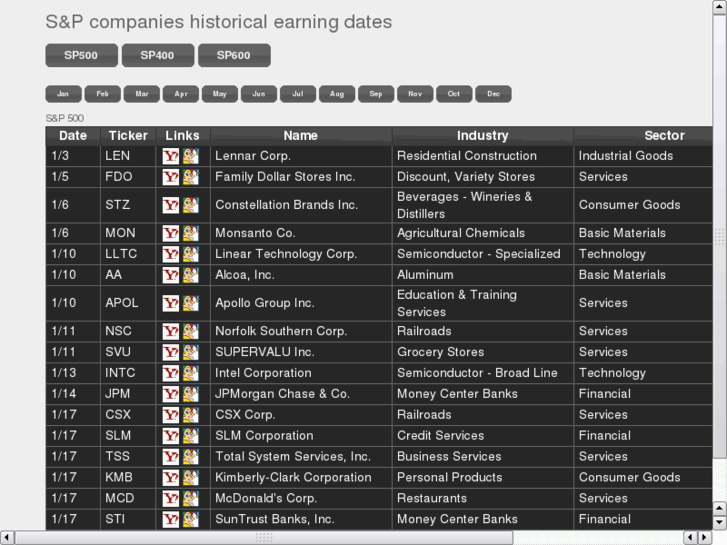Image resolution: width=727 pixels, height=545 pixels.
Task: Select the Kimberly-Clark Corporation cell
Action: pyautogui.click(x=301, y=477)
